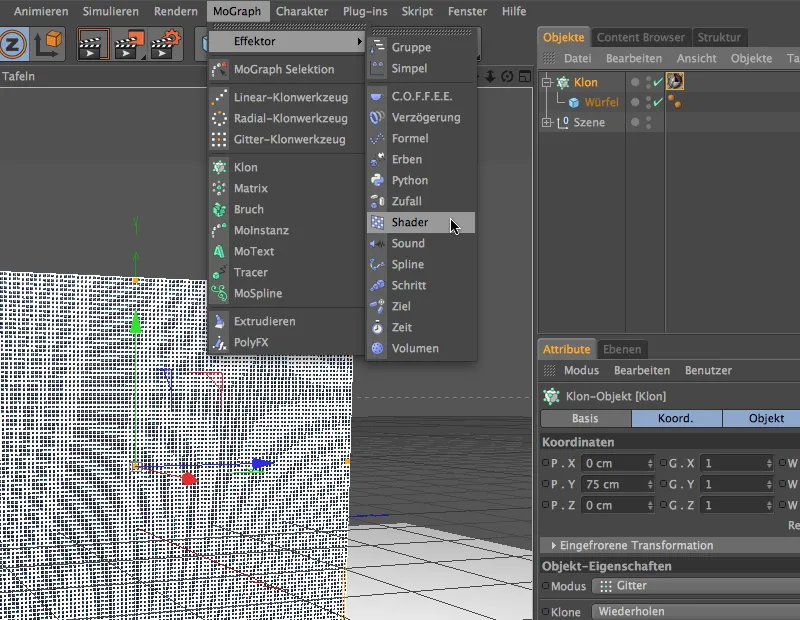Toggle the green enable checkmark on Klon
Image resolution: width=800 pixels, height=620 pixels.
(655, 81)
